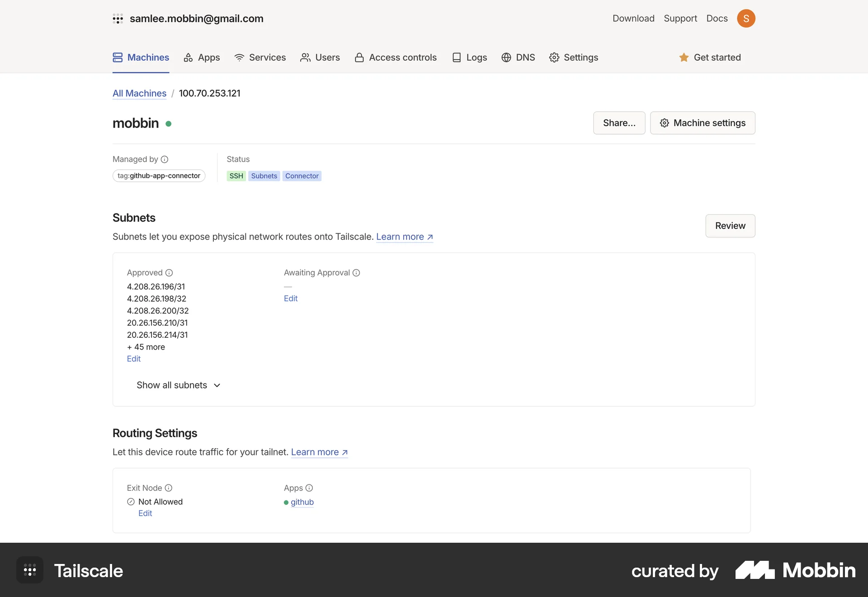
Task: Click Edit under Awaiting Approval
Action: (291, 298)
